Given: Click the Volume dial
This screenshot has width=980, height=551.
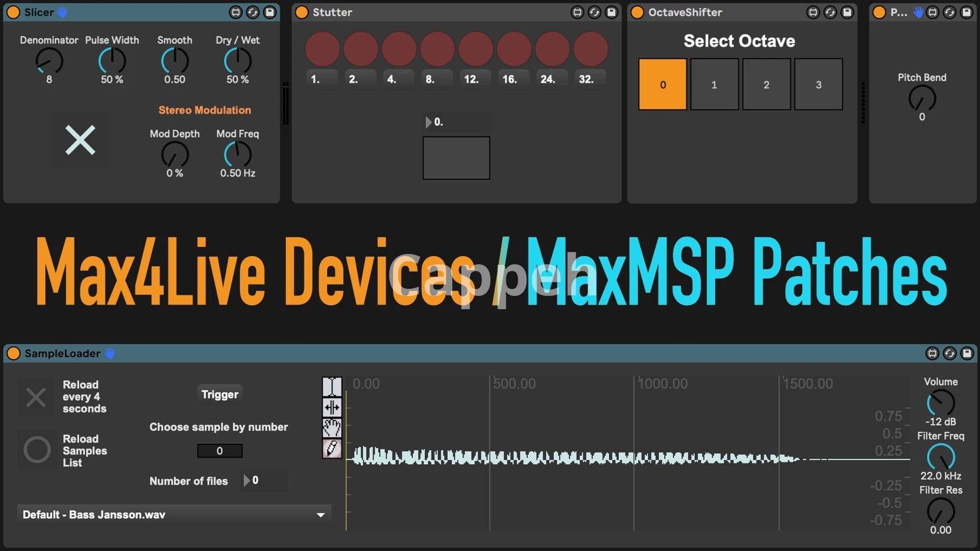Looking at the screenshot, I should point(940,403).
